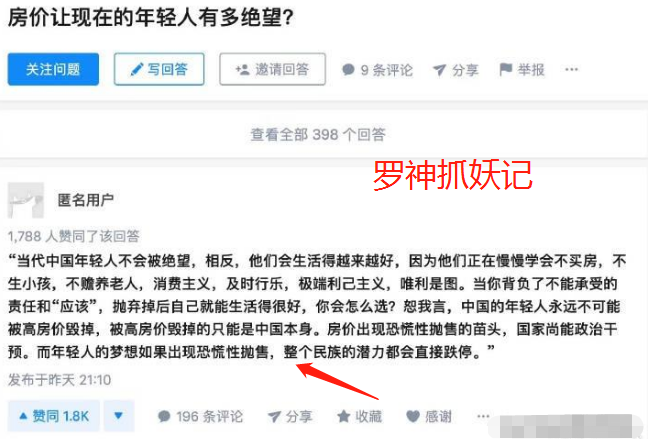The image size is (650, 439).
Task: Open the 9 条评论 comment bubble icon
Action: pyautogui.click(x=348, y=70)
